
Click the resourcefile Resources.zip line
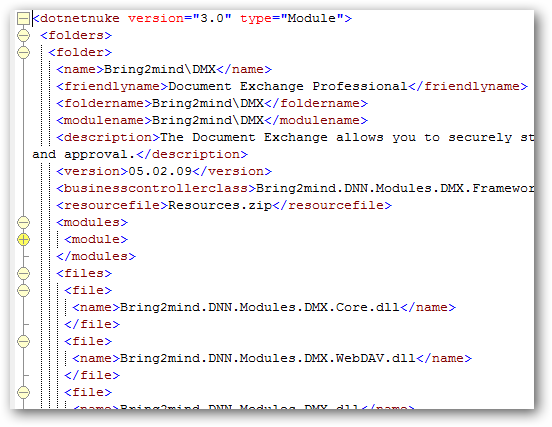pyautogui.click(x=224, y=205)
